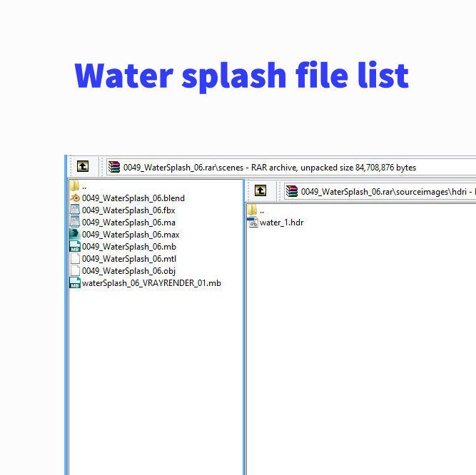476x475 pixels.
Task: Select file 0049_WaterSplash_06.obj
Action: coord(128,271)
